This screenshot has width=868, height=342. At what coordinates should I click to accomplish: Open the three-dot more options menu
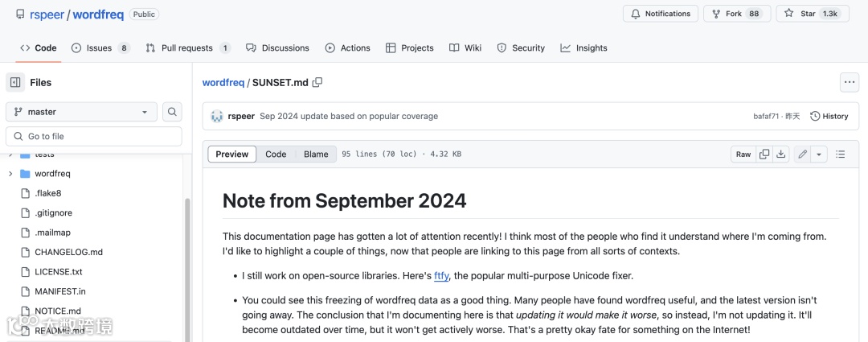pyautogui.click(x=849, y=82)
